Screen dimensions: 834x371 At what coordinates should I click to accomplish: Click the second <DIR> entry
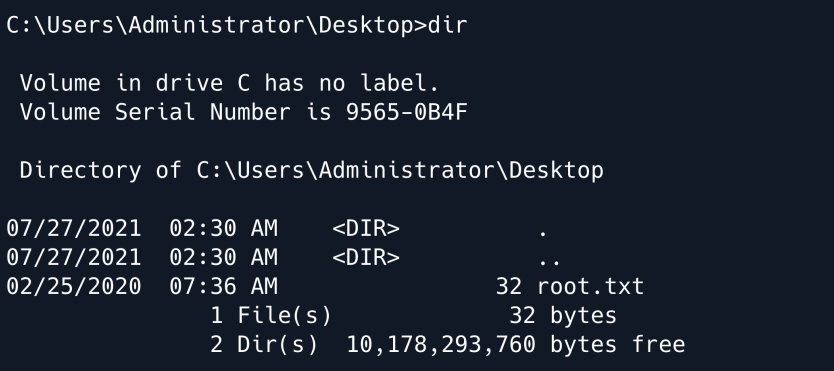(366, 257)
